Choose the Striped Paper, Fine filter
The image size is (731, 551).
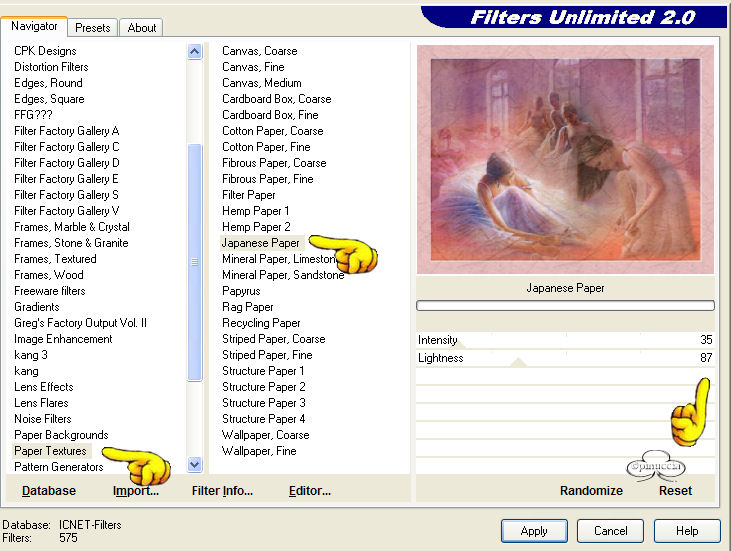[x=267, y=355]
